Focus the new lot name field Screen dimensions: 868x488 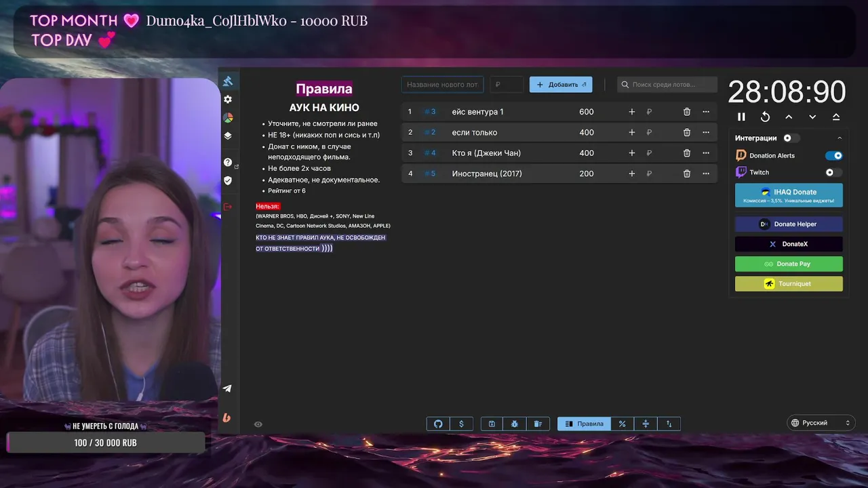click(442, 85)
